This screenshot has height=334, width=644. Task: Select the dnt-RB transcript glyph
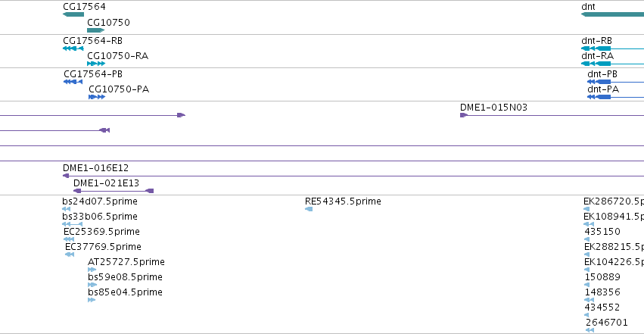[x=612, y=48]
